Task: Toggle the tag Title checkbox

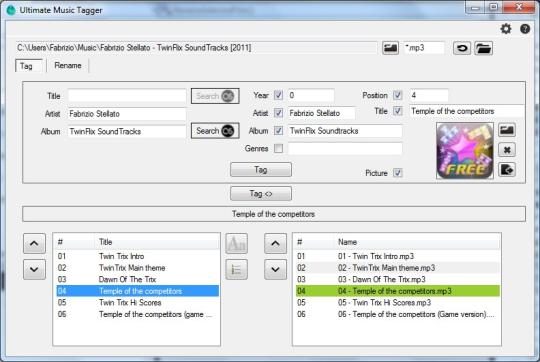Action: pyautogui.click(x=398, y=111)
